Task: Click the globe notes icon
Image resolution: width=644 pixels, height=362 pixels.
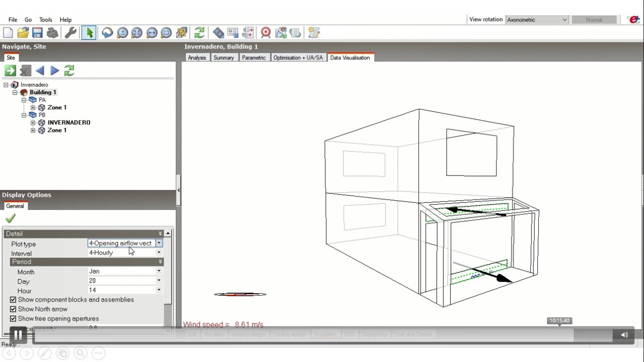Action: point(295,33)
